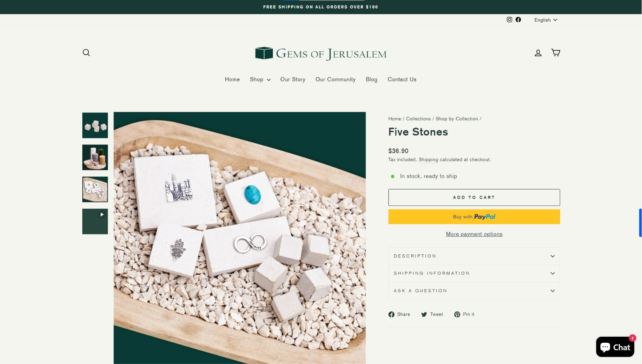Open the shopping cart icon

[556, 53]
